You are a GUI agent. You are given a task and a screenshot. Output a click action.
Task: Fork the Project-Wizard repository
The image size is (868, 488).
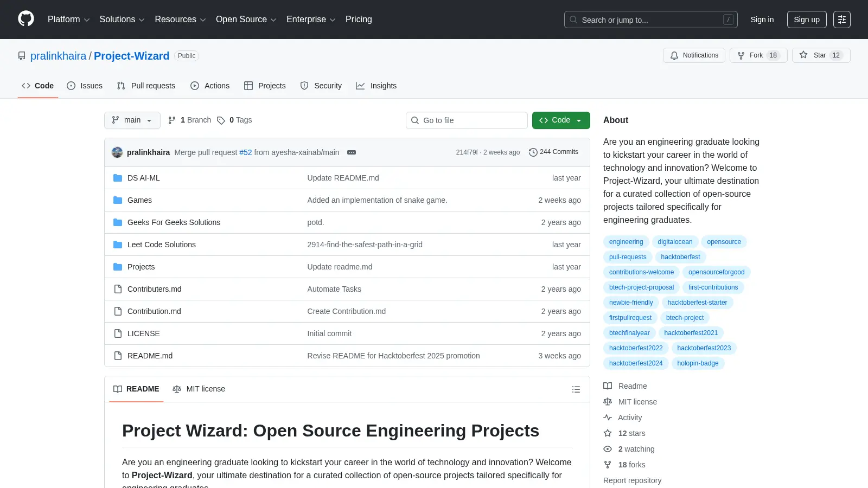[758, 55]
